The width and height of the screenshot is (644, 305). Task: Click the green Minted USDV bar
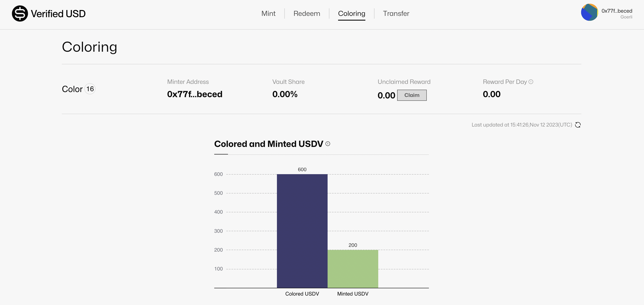352,269
